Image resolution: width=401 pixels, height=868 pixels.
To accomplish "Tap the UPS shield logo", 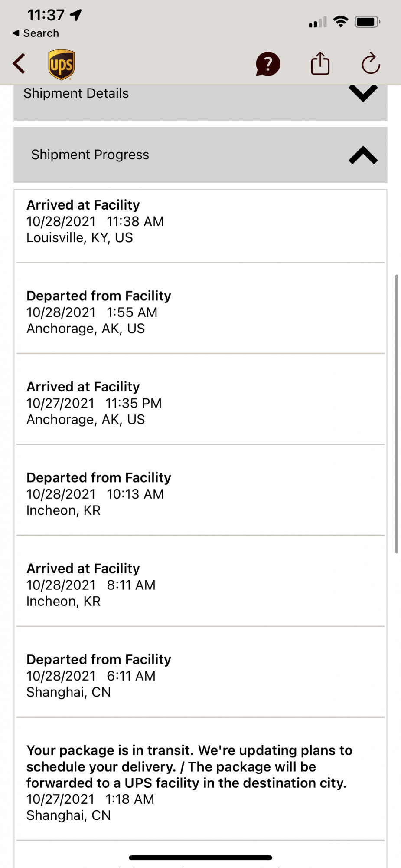I will (x=61, y=65).
